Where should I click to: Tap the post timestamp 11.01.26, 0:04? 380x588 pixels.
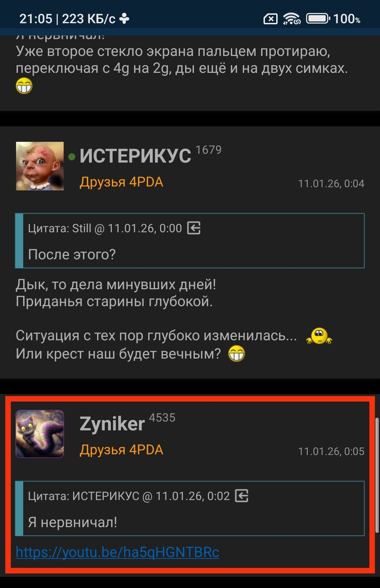click(x=331, y=184)
